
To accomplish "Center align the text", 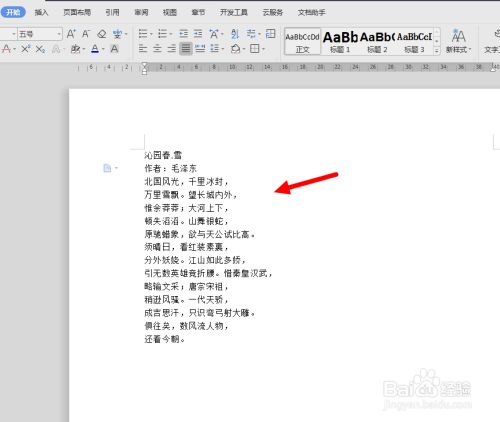I will coord(157,49).
